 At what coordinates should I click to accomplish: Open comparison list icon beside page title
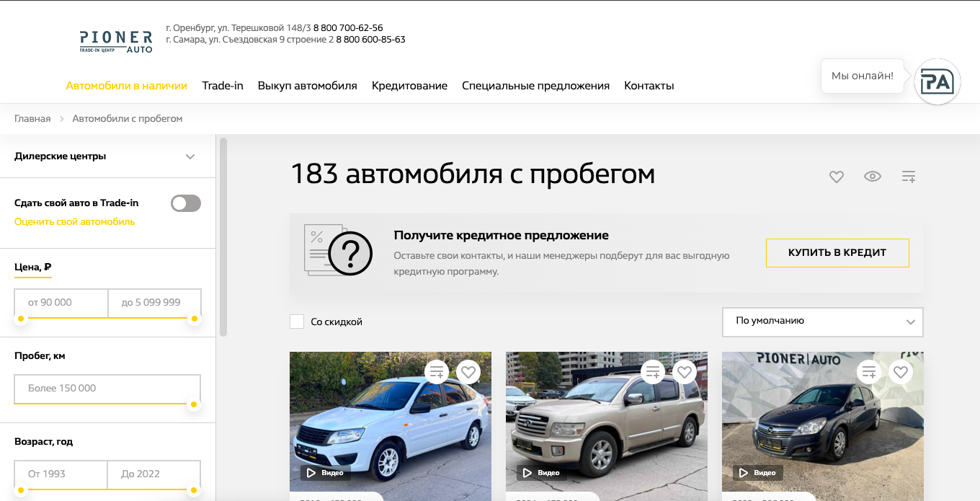click(909, 176)
